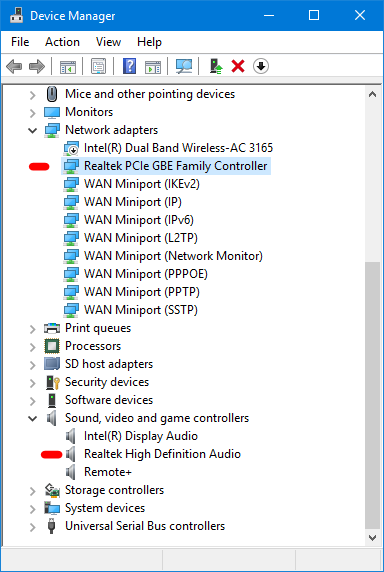The image size is (384, 572).
Task: Click the Monitors category icon
Action: pos(52,112)
